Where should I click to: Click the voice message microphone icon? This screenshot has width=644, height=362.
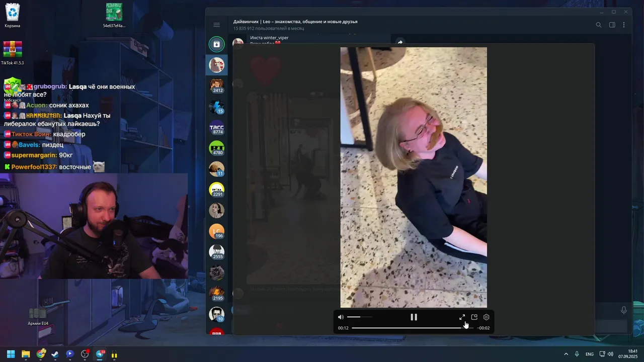624,311
